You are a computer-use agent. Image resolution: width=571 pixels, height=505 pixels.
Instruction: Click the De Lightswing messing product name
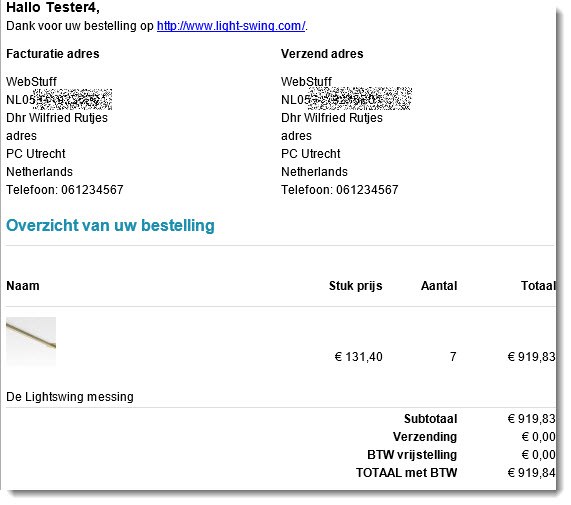70,396
